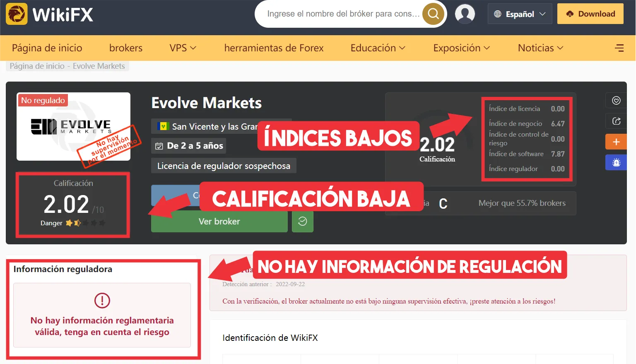
Task: Open the hamburger menu icon
Action: pos(619,48)
